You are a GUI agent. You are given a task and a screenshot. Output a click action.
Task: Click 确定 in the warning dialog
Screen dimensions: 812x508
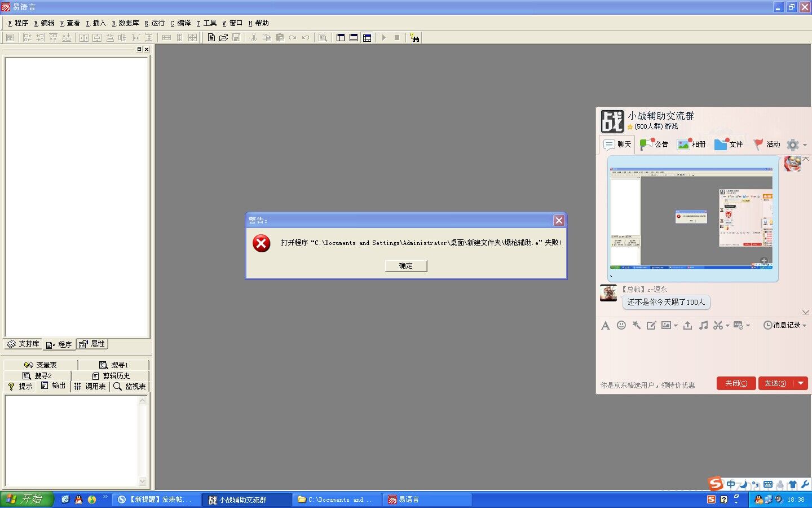[406, 266]
